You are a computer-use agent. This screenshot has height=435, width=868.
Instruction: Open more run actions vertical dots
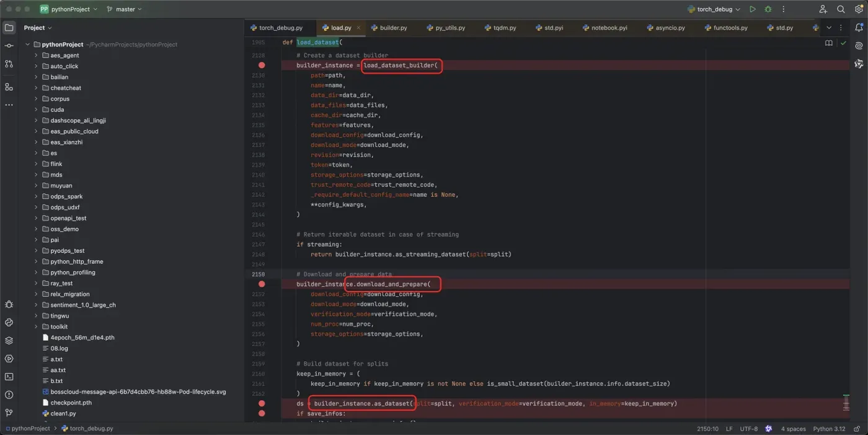point(783,9)
